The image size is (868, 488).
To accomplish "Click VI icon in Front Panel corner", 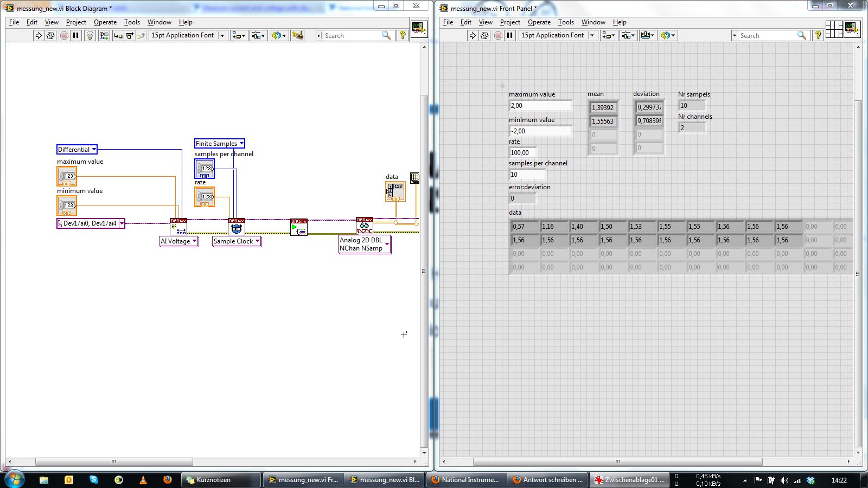I will tap(852, 29).
